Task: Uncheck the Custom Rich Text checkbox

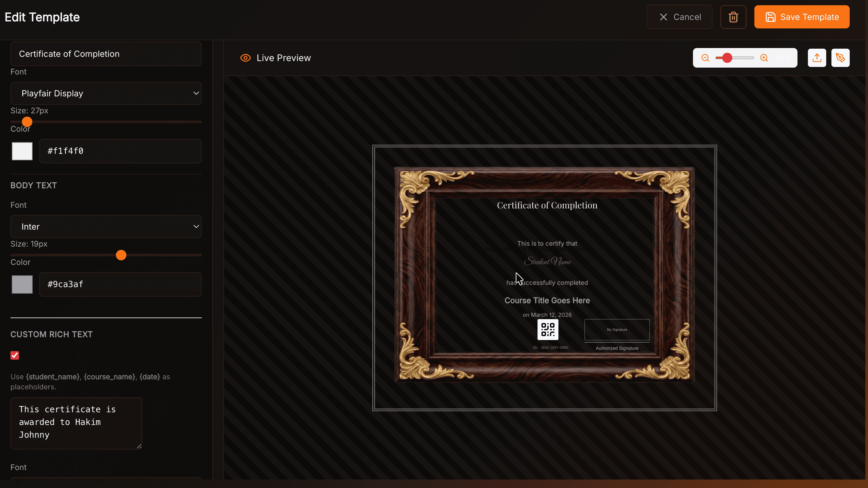Action: coord(15,355)
